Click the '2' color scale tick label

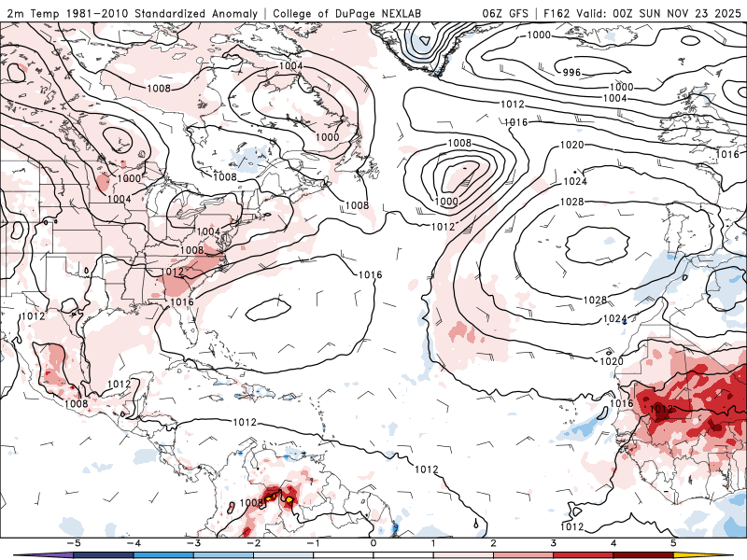pyautogui.click(x=494, y=543)
